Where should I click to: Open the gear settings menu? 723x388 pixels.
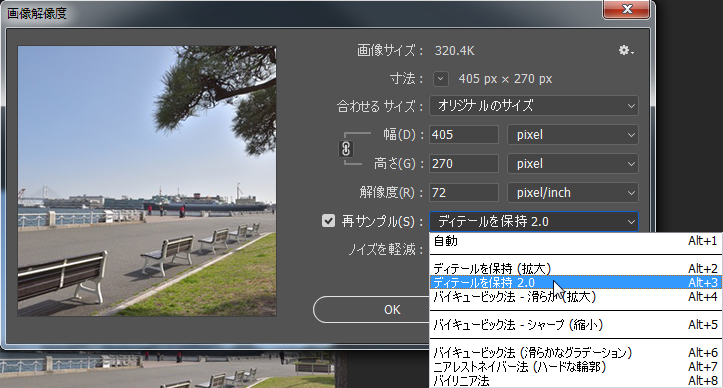point(626,50)
